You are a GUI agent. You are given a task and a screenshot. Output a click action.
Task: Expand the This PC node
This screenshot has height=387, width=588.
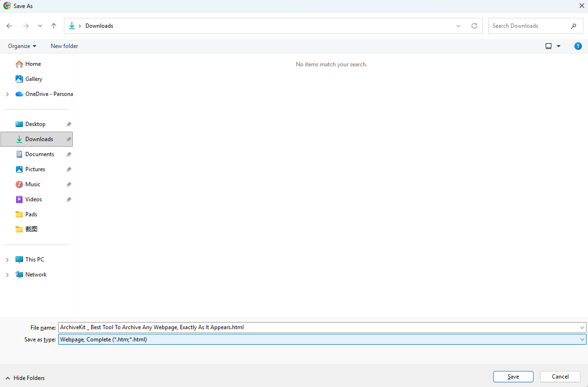tap(7, 260)
